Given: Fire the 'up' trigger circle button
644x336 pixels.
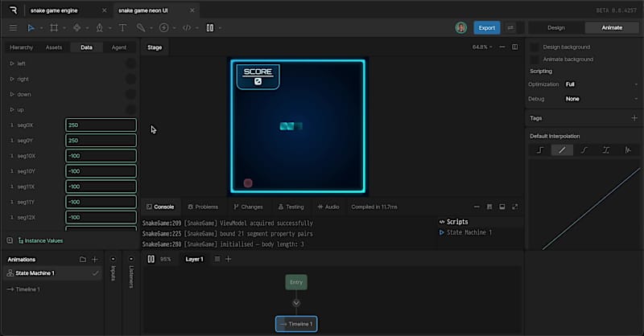Looking at the screenshot, I should [x=130, y=109].
